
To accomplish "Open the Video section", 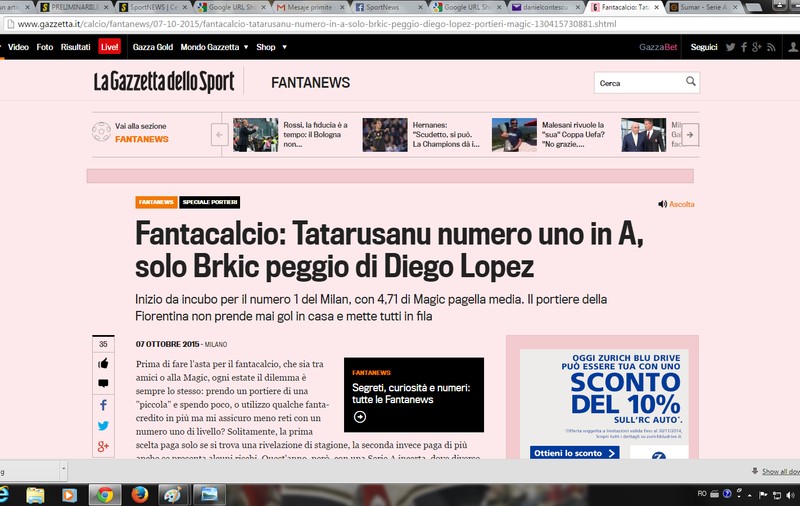I will [x=18, y=47].
